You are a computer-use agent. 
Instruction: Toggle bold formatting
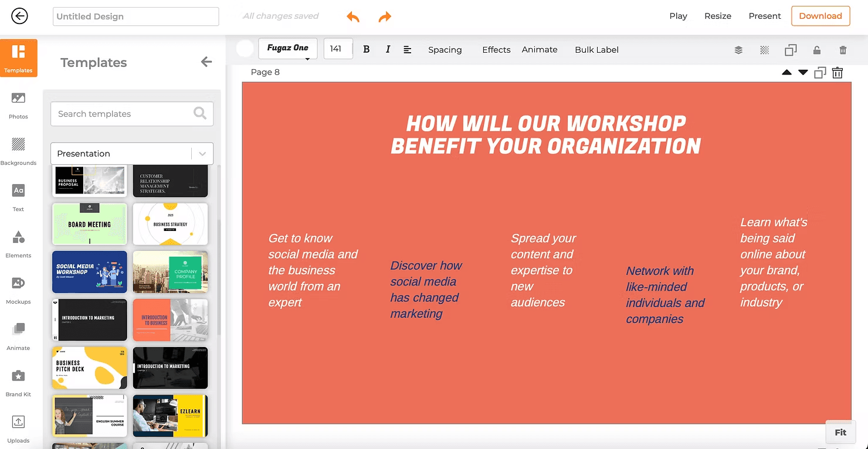[x=367, y=49]
